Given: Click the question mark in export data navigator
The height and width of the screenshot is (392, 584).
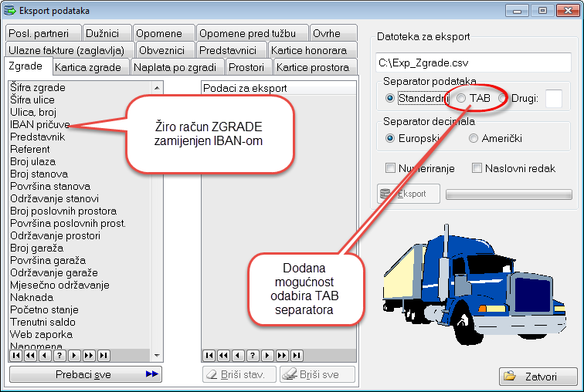Looking at the screenshot, I should click(x=253, y=356).
